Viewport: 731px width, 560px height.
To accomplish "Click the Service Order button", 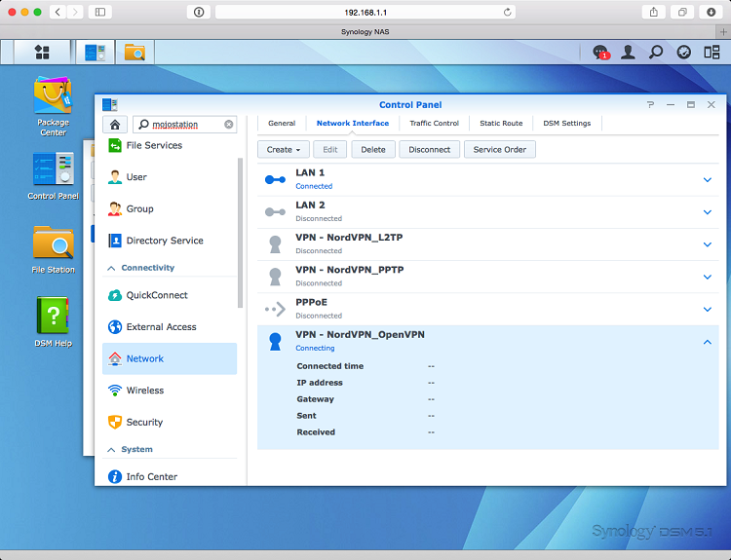I will (x=500, y=149).
